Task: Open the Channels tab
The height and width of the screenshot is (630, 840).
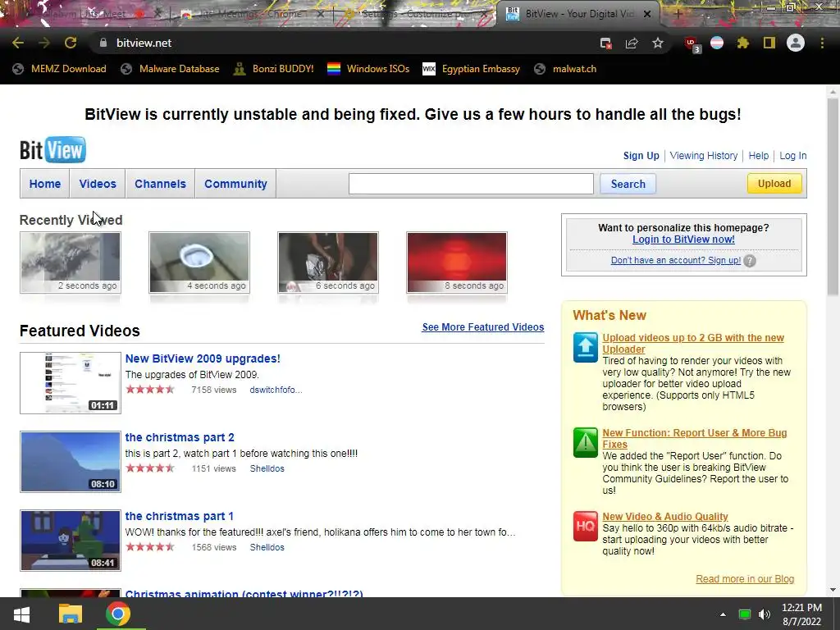Action: (x=160, y=184)
